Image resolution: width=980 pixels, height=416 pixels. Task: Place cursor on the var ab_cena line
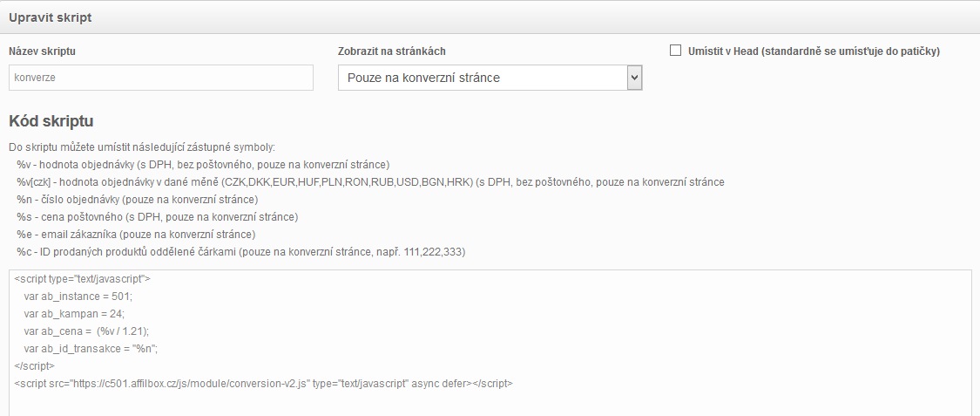click(x=86, y=331)
